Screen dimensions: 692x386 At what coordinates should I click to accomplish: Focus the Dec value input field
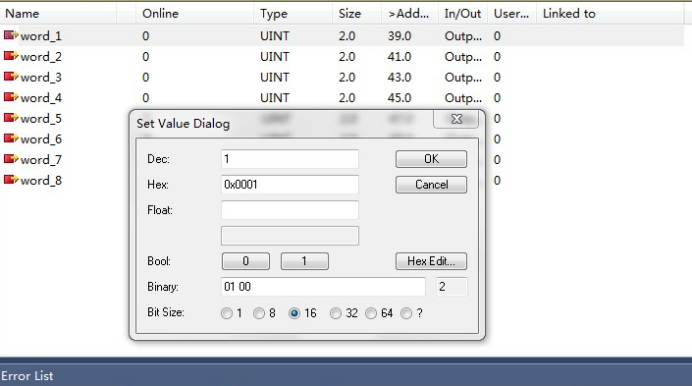pos(290,159)
